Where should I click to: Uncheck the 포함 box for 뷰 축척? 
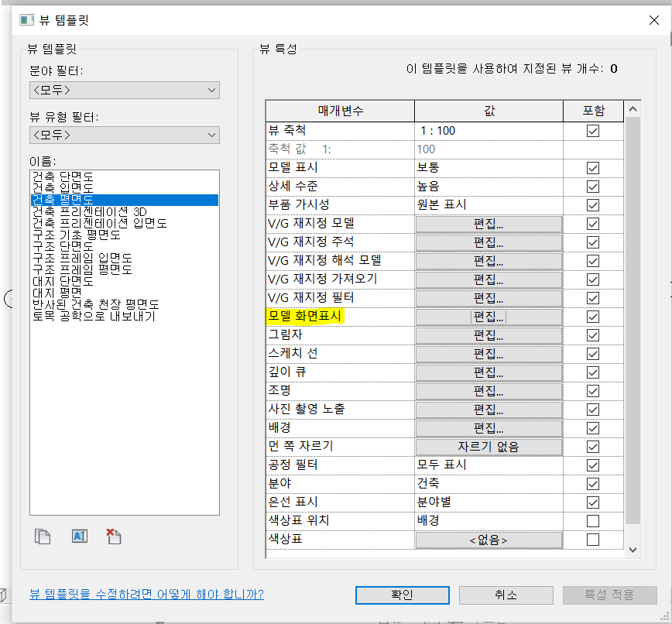click(593, 131)
